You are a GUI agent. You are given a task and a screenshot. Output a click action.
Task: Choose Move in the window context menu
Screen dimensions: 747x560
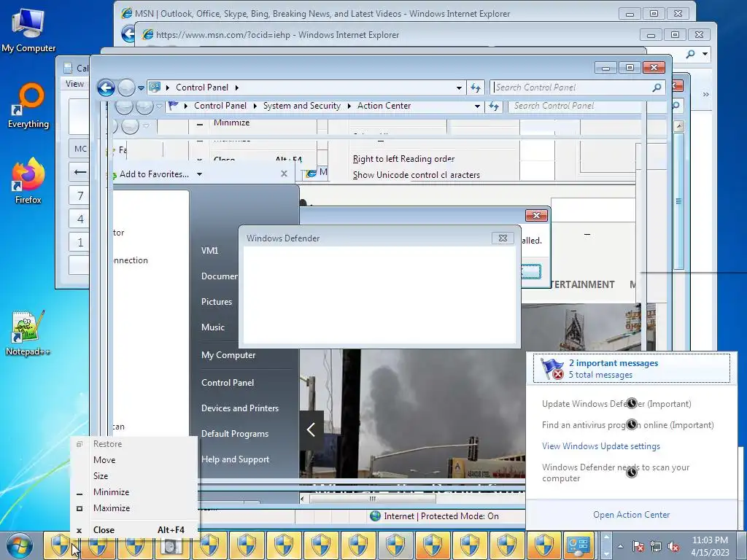(104, 460)
